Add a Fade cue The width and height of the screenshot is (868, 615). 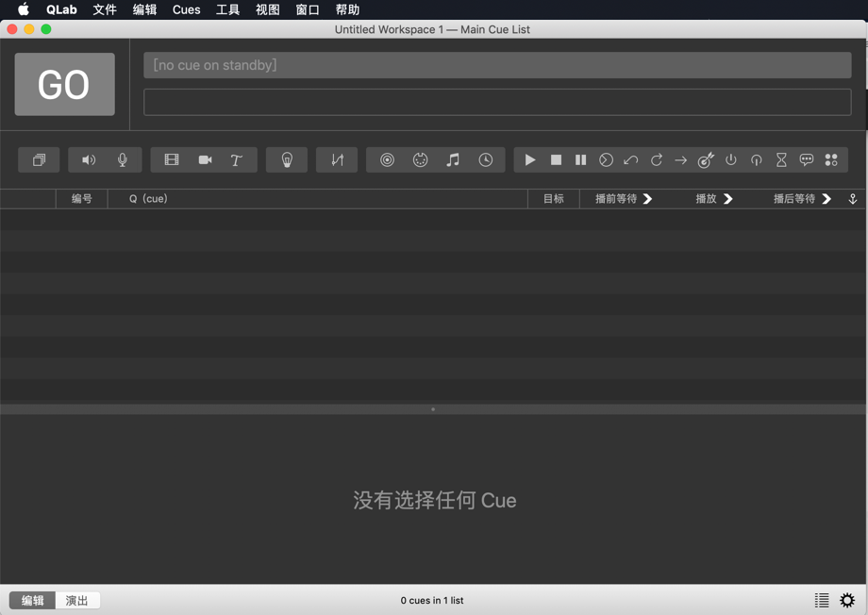click(x=336, y=159)
